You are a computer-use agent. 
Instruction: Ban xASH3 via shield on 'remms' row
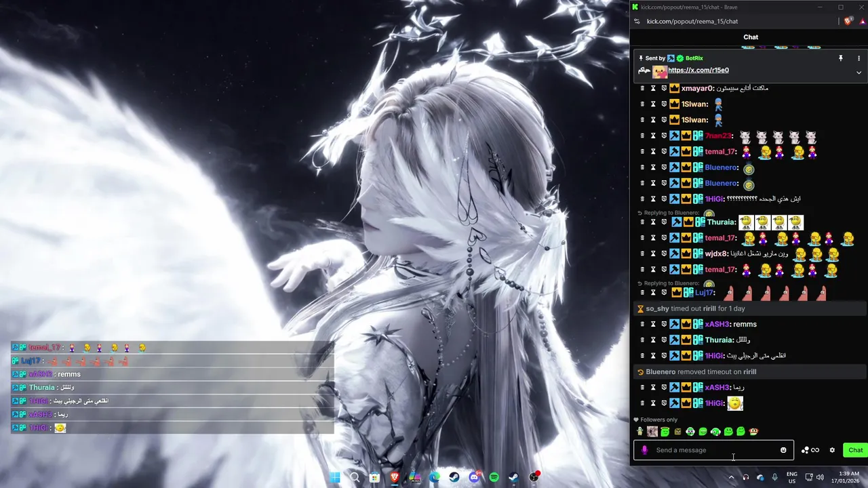tap(664, 324)
